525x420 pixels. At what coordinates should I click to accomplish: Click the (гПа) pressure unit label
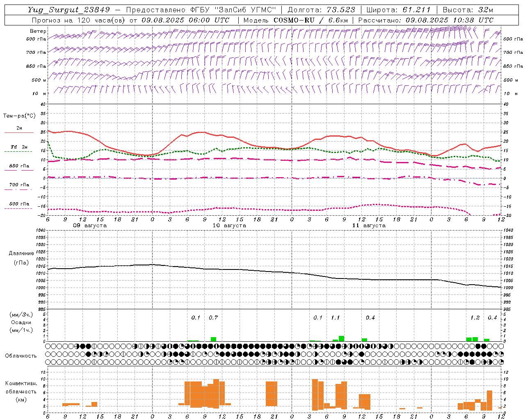tap(21, 262)
